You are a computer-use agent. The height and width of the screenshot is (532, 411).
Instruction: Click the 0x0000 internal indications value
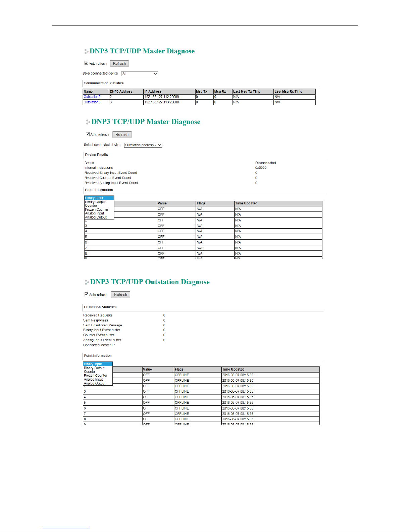pyautogui.click(x=261, y=168)
